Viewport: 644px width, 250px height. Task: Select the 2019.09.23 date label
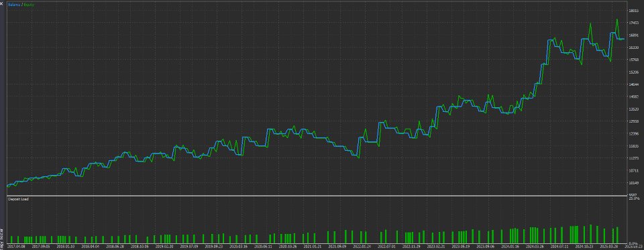click(214, 247)
